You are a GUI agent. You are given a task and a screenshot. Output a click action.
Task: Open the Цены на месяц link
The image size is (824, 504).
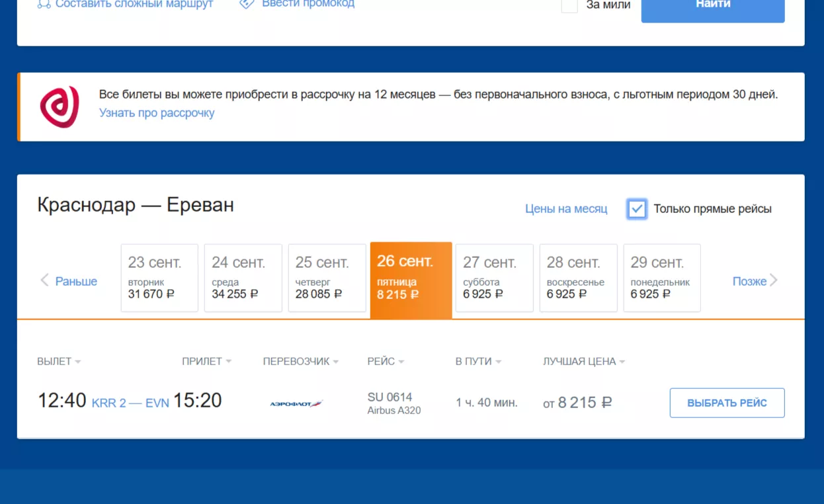tap(565, 209)
